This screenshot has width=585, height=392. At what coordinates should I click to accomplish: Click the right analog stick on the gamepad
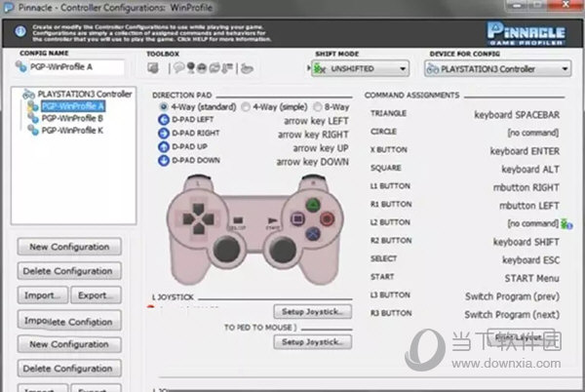[283, 250]
